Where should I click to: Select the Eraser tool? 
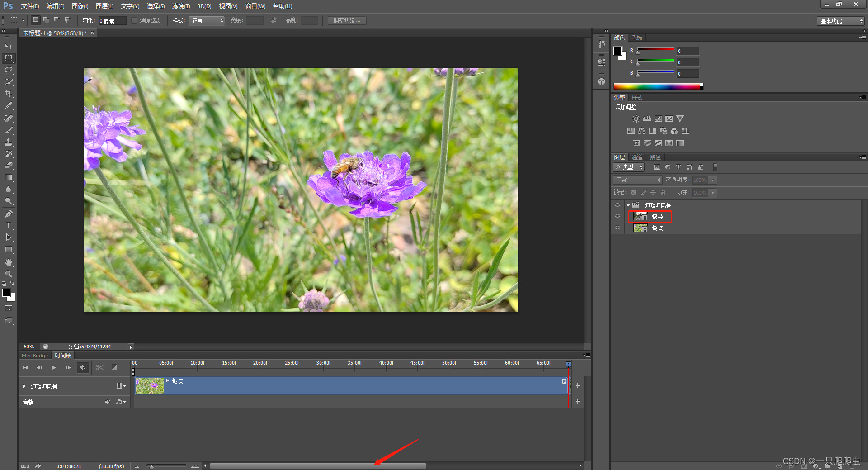pyautogui.click(x=9, y=166)
